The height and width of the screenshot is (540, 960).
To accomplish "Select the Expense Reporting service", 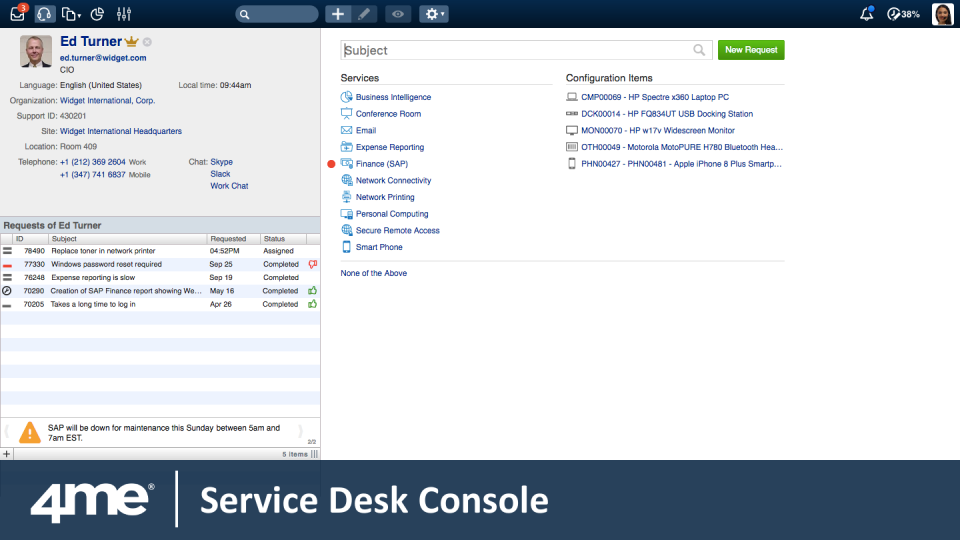I will pos(390,147).
